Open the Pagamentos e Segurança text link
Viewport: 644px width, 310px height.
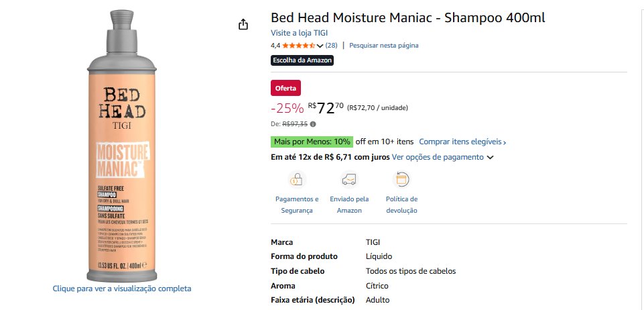pyautogui.click(x=297, y=205)
